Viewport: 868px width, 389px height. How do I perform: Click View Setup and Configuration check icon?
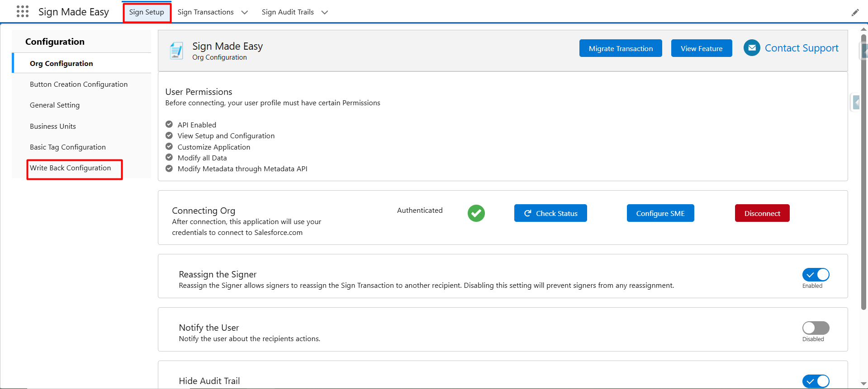(x=169, y=135)
